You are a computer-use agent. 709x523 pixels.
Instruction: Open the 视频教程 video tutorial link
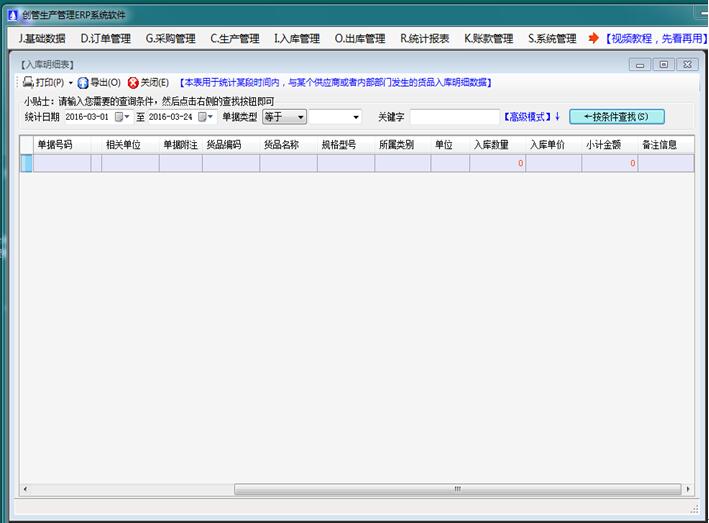654,39
